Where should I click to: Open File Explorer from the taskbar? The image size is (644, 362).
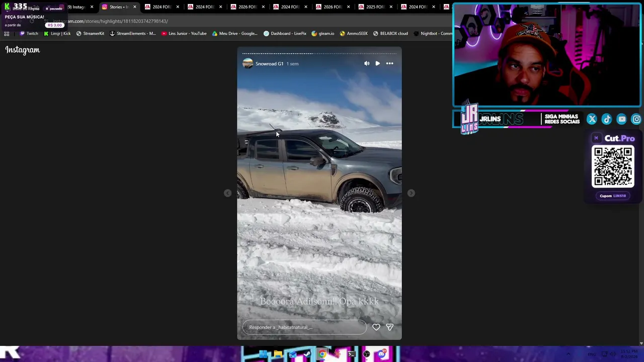click(x=278, y=354)
